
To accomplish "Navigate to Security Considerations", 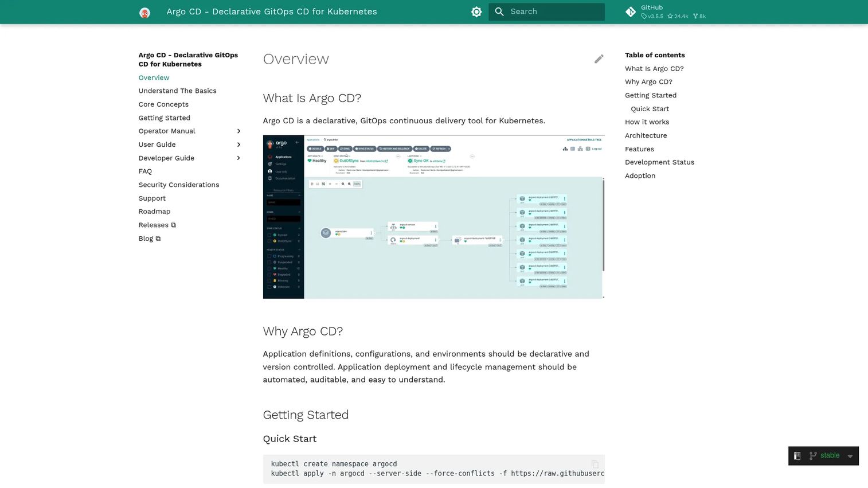I will coord(179,185).
